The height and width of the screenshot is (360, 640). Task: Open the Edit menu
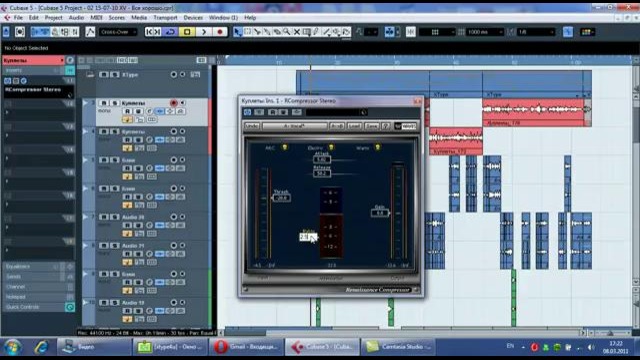pos(33,18)
